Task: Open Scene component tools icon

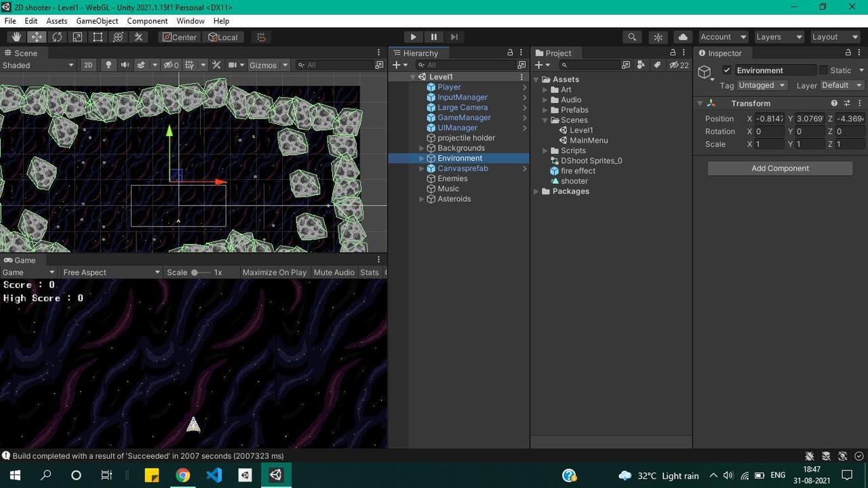Action: click(216, 65)
